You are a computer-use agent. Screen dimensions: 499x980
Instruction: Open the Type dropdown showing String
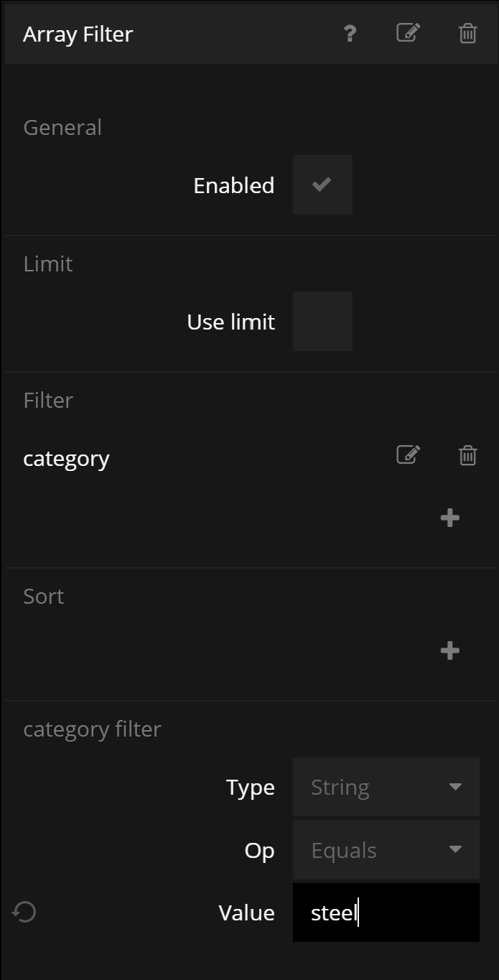click(x=386, y=788)
